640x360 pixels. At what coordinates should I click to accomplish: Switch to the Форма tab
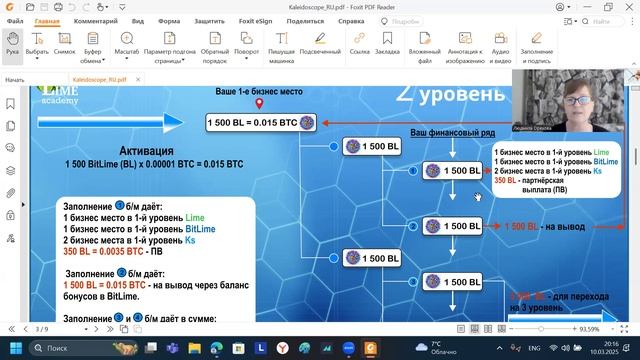[x=169, y=21]
